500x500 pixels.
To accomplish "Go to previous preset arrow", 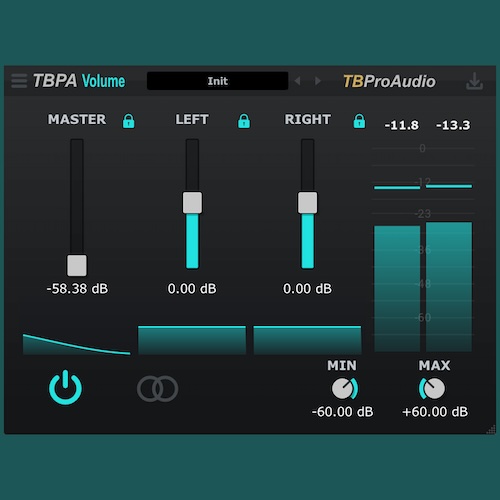I will (298, 81).
